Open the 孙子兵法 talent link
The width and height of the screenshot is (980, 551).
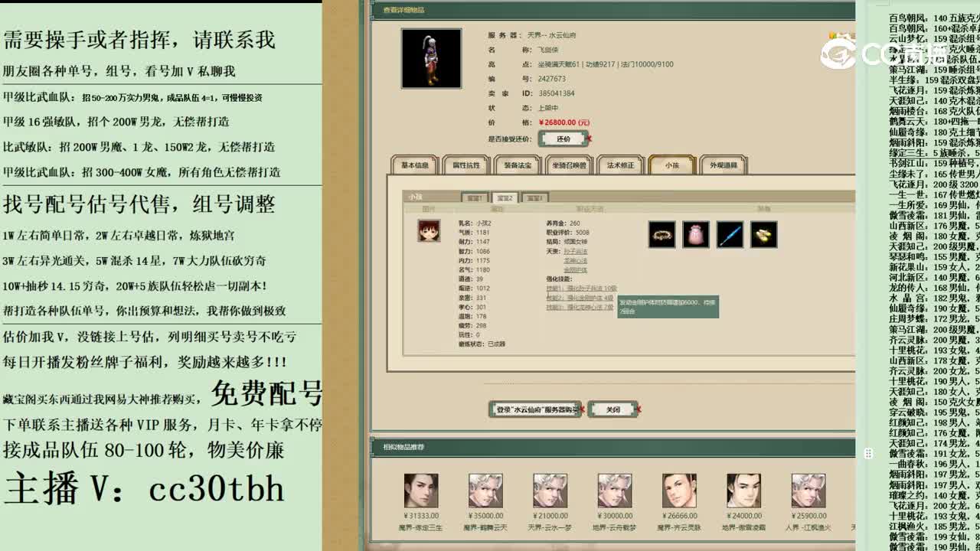tap(575, 251)
